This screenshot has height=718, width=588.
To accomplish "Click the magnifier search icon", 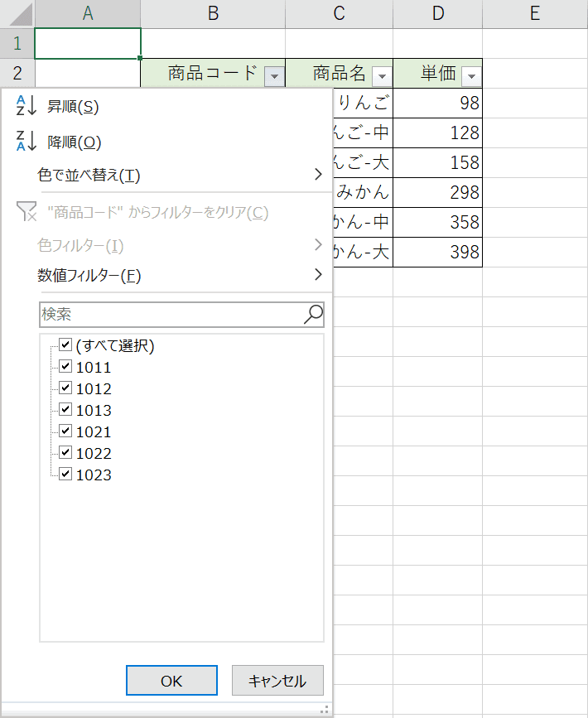I will pyautogui.click(x=314, y=314).
